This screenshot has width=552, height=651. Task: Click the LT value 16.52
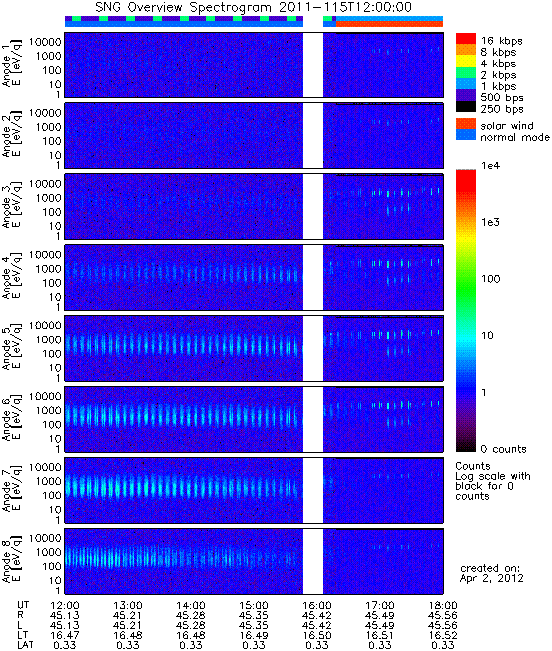coord(443,635)
